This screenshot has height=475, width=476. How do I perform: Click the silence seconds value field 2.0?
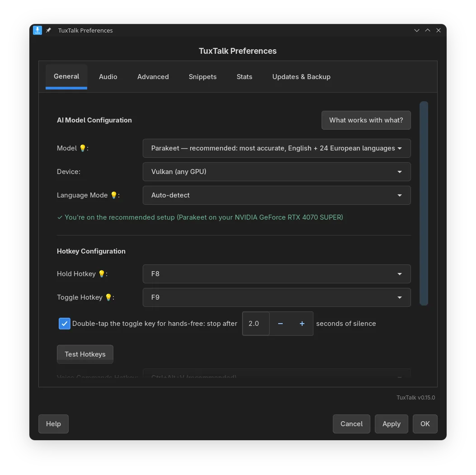[256, 324]
